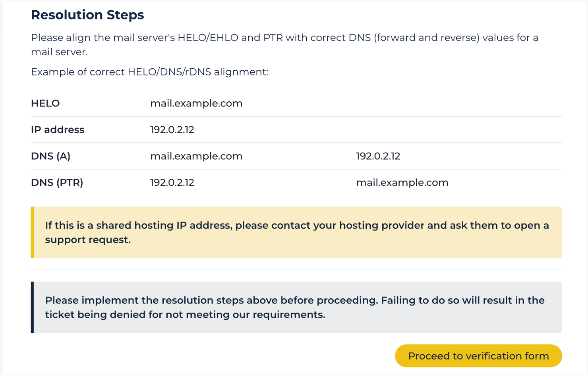Click the IP address row value 192.0.2.12
This screenshot has height=375, width=588.
point(172,130)
